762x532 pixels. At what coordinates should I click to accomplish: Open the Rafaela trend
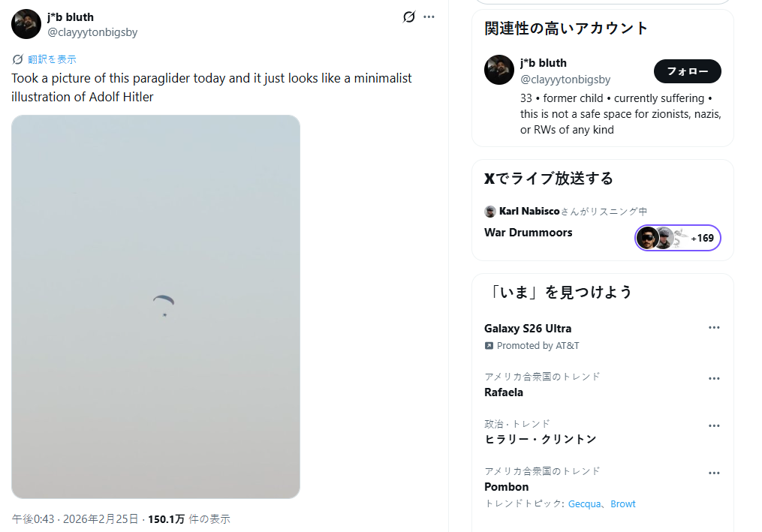(x=504, y=392)
